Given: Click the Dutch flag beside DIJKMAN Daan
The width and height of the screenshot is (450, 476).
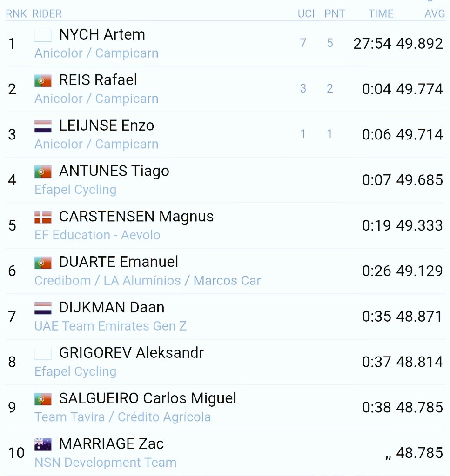Looking at the screenshot, I should coord(43,308).
